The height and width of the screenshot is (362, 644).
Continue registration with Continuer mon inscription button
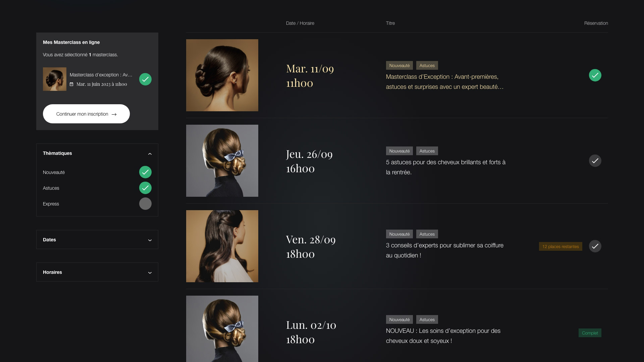pos(86,114)
